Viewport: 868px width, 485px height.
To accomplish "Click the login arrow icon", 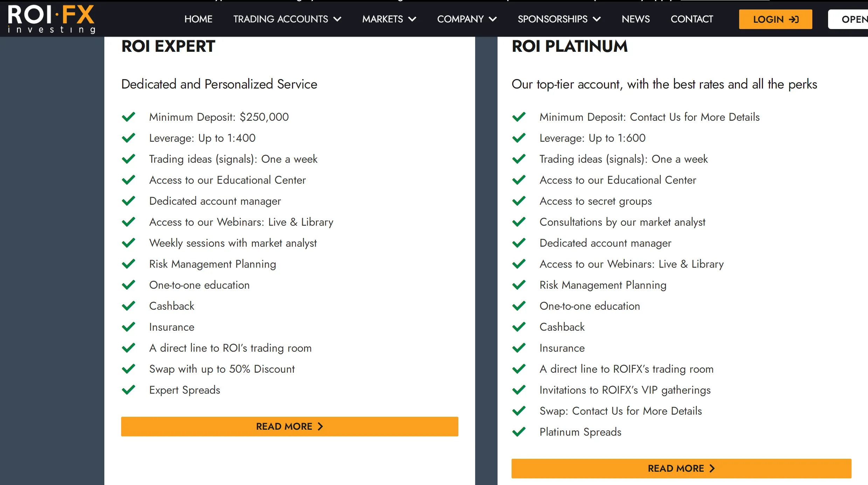I will (x=794, y=19).
